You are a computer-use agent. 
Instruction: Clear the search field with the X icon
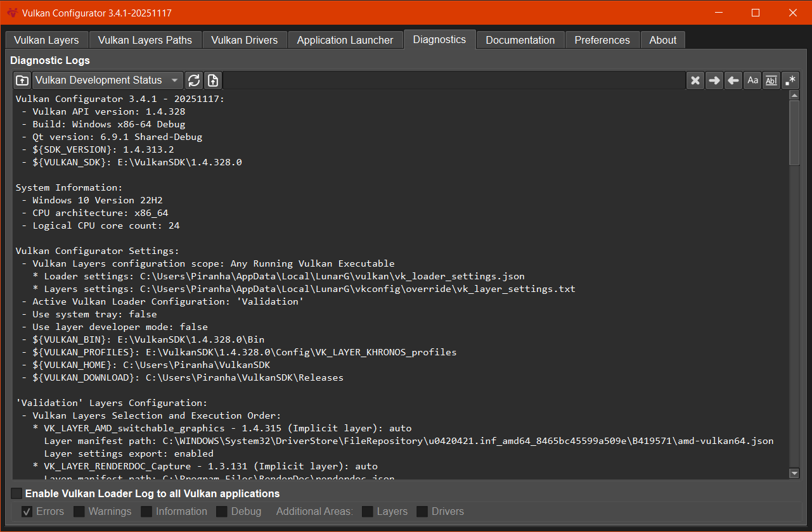click(x=695, y=80)
